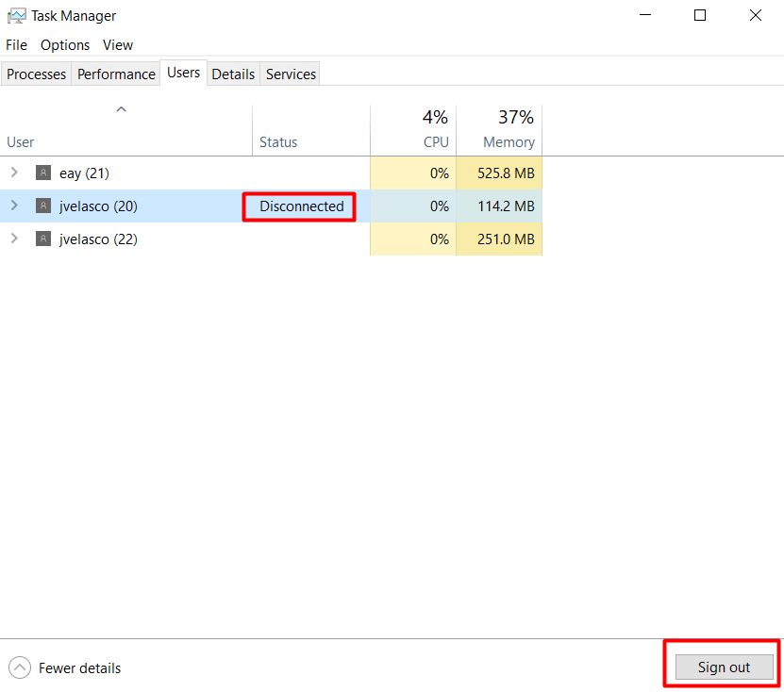The height and width of the screenshot is (692, 784).
Task: Click the Sign out button
Action: click(724, 667)
